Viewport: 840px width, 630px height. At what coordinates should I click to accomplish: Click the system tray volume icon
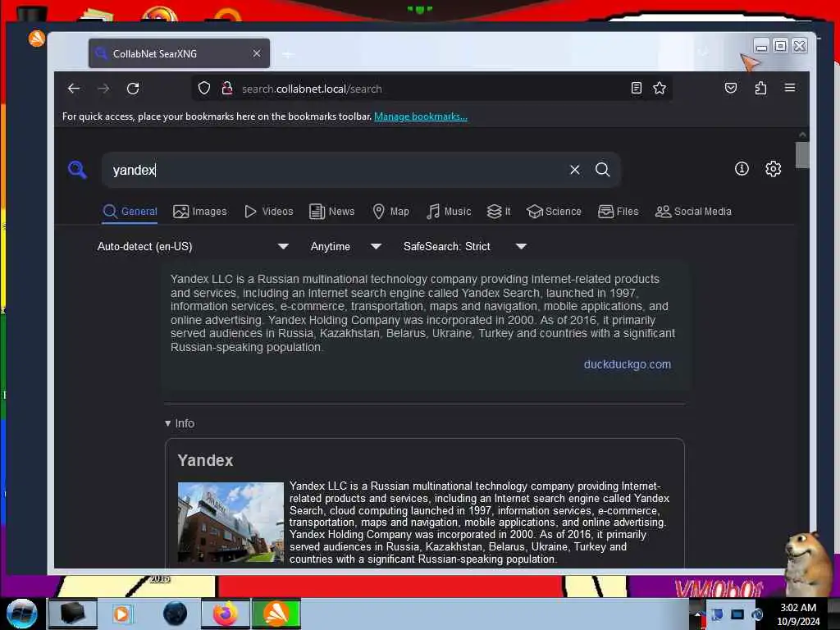coord(757,614)
